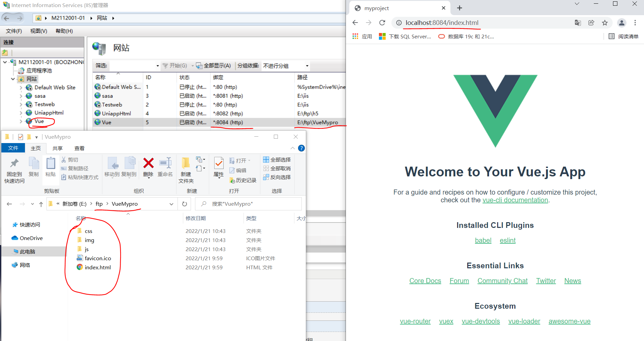Click the red Delete X icon
The image size is (644, 341).
pos(148,163)
